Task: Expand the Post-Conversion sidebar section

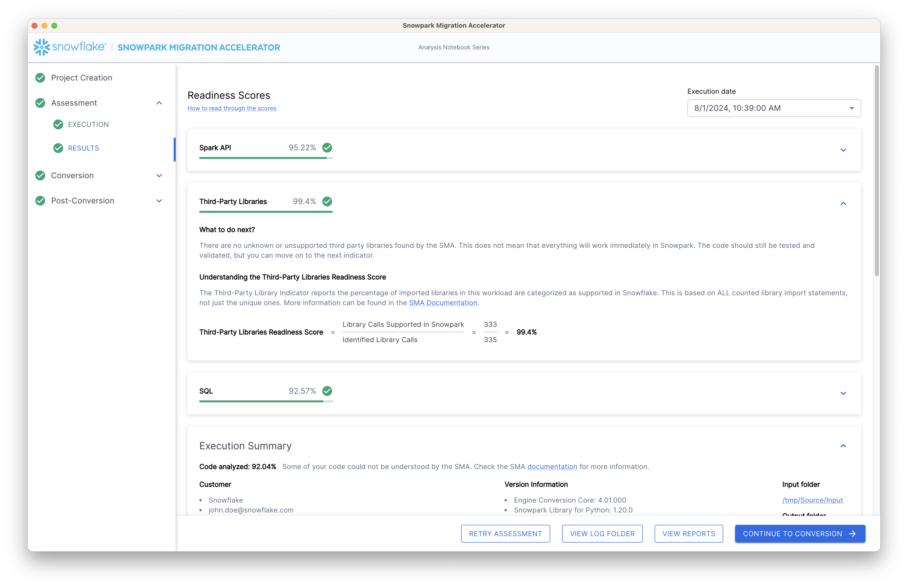Action: pyautogui.click(x=159, y=201)
